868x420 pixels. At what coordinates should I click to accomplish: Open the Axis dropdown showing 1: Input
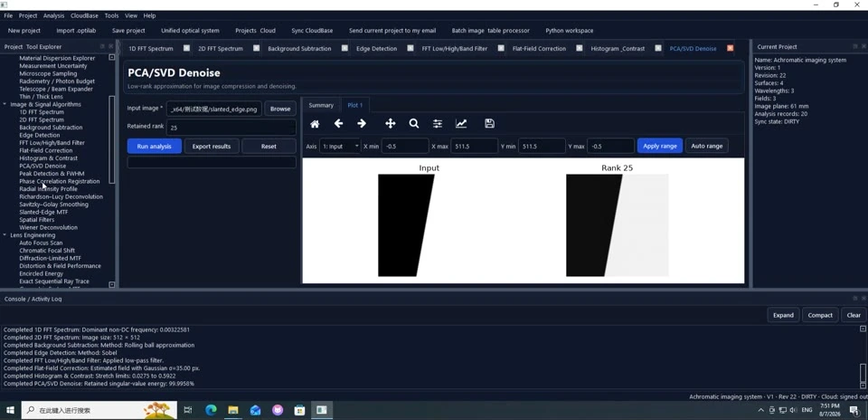point(340,147)
